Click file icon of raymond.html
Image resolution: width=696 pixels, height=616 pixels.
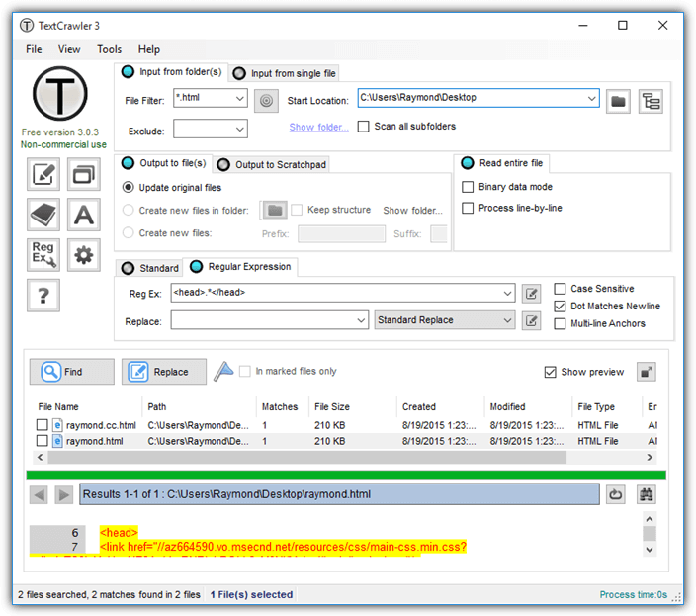click(x=57, y=441)
